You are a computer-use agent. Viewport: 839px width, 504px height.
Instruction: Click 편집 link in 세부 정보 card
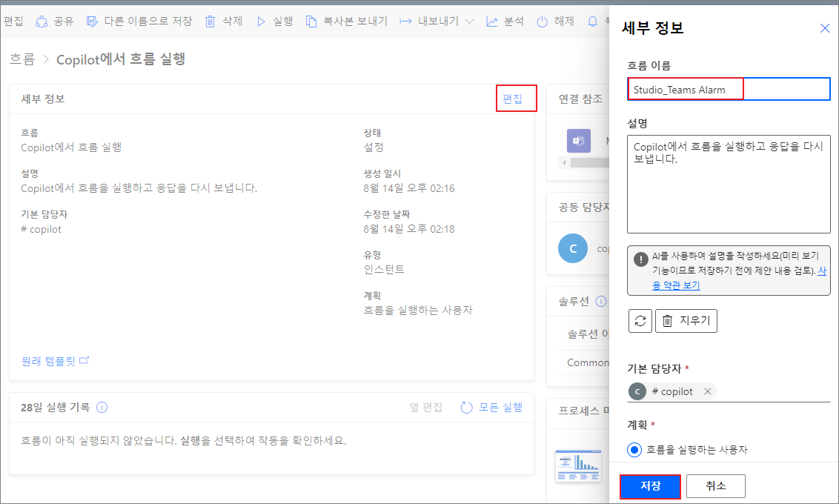[x=512, y=99]
